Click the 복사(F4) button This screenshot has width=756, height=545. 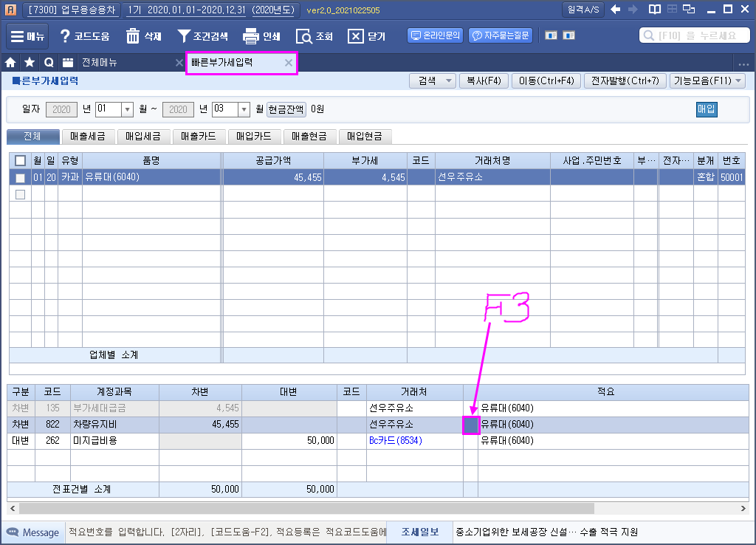tap(484, 81)
